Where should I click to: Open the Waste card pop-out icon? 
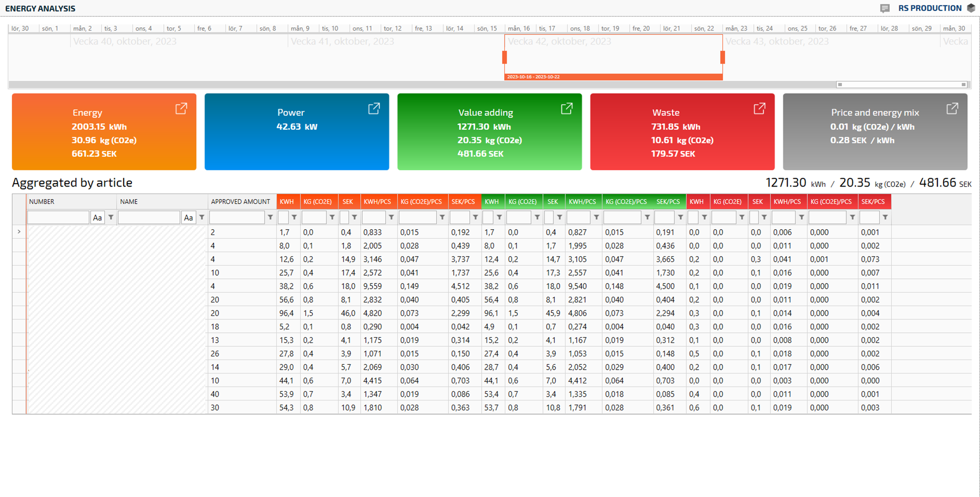pyautogui.click(x=759, y=109)
